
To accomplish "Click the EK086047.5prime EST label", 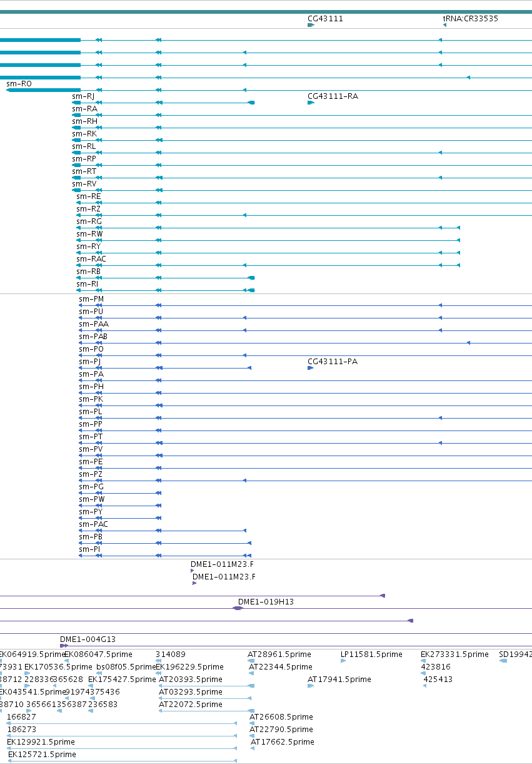I will tap(99, 654).
